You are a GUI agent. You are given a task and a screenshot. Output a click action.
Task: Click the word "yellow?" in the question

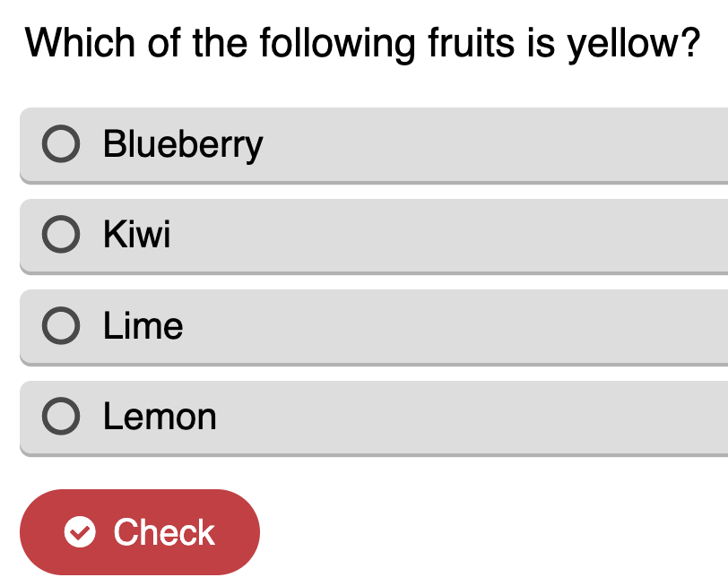(634, 45)
